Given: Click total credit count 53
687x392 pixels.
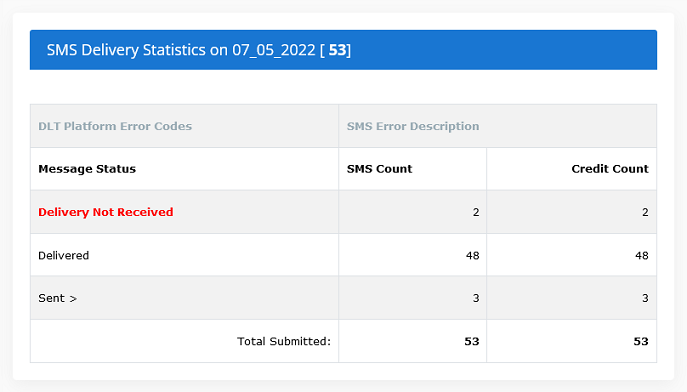Looking at the screenshot, I should pos(641,341).
